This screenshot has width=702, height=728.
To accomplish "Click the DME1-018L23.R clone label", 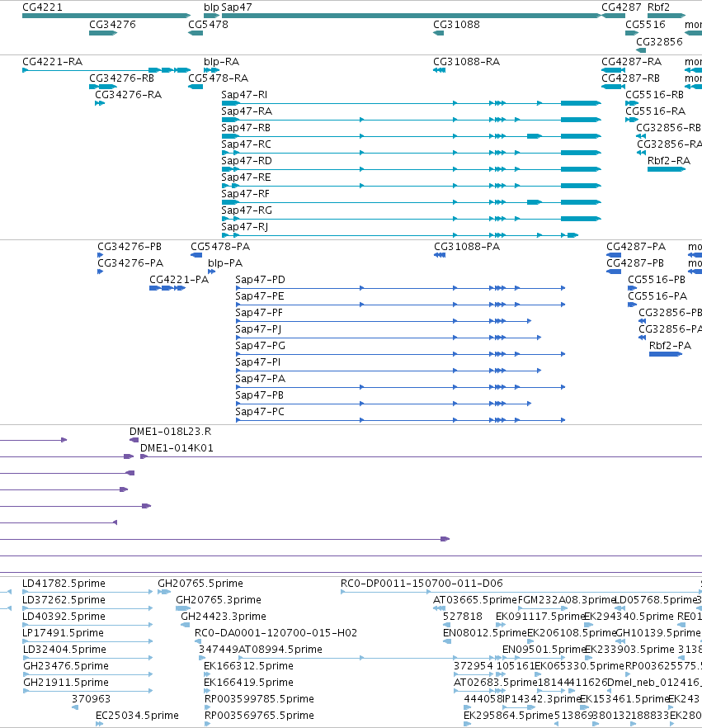I will point(170,432).
